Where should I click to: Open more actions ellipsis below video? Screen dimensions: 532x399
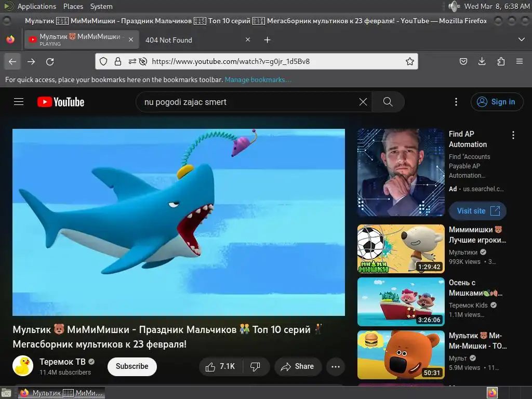pos(336,366)
